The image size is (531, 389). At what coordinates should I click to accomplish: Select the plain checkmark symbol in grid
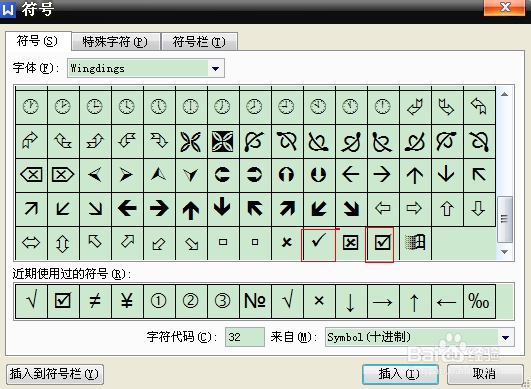tap(319, 243)
